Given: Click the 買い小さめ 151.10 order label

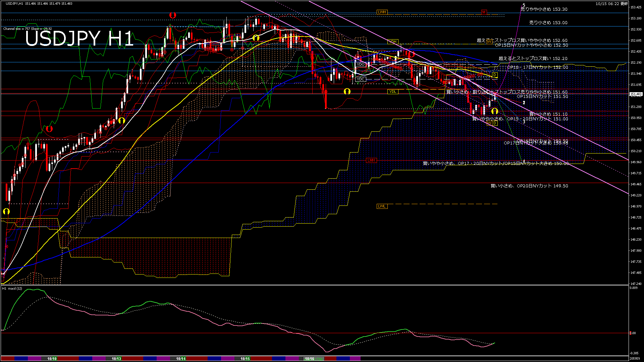Looking at the screenshot, I should [548, 114].
